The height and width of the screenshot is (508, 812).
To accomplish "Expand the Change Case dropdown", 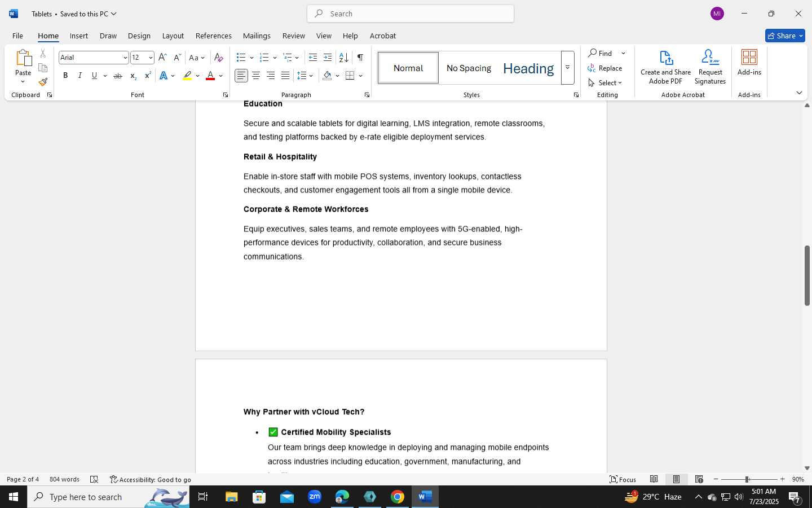I will 203,58.
